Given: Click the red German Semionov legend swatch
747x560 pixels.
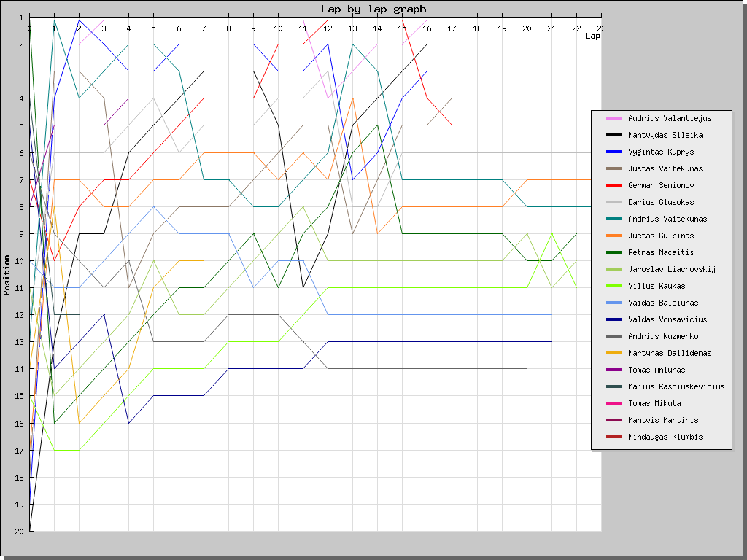Looking at the screenshot, I should pos(614,185).
